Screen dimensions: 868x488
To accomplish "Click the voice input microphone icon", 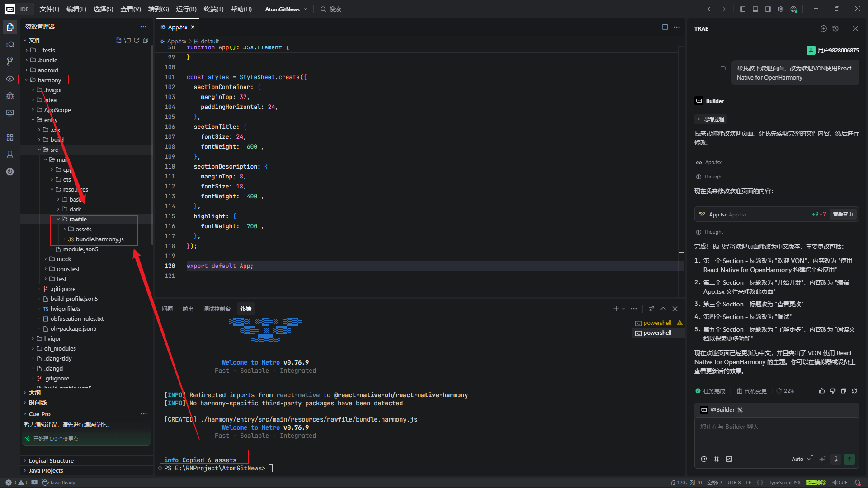I will (x=836, y=459).
